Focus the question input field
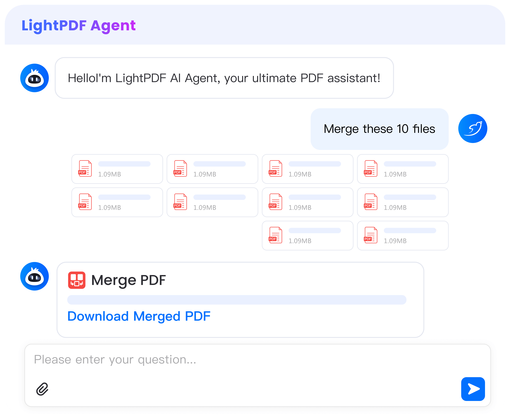 click(x=257, y=375)
